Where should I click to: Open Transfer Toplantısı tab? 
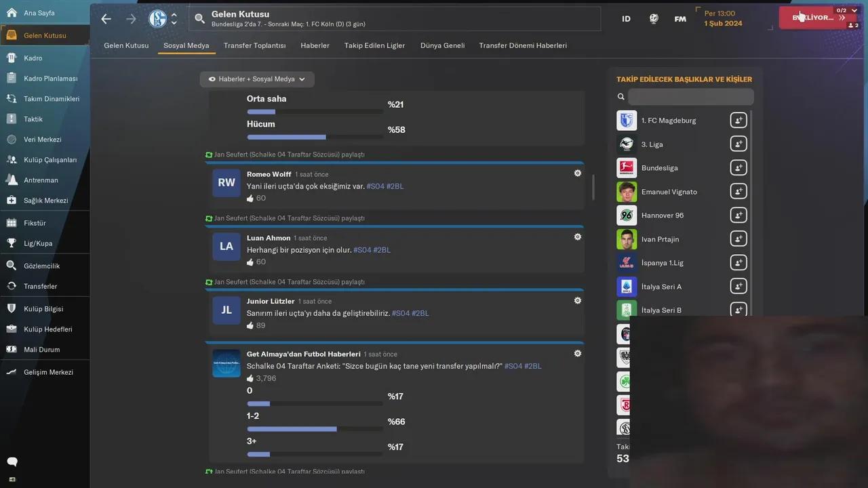pyautogui.click(x=255, y=45)
